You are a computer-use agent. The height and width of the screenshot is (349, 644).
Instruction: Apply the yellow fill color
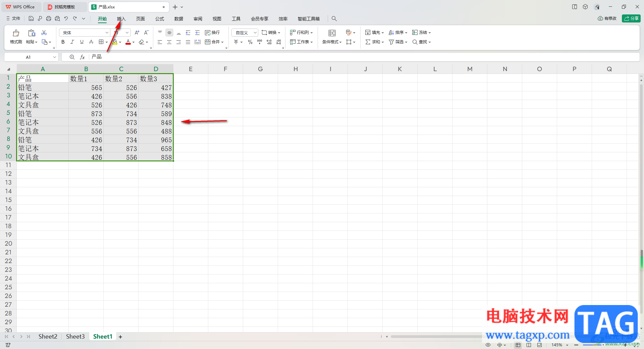(115, 42)
